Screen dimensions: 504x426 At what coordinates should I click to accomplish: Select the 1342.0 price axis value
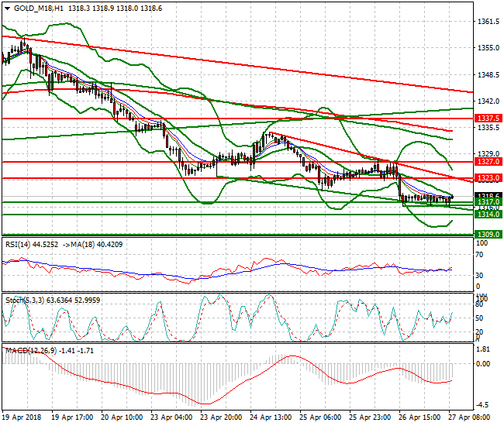tap(488, 101)
